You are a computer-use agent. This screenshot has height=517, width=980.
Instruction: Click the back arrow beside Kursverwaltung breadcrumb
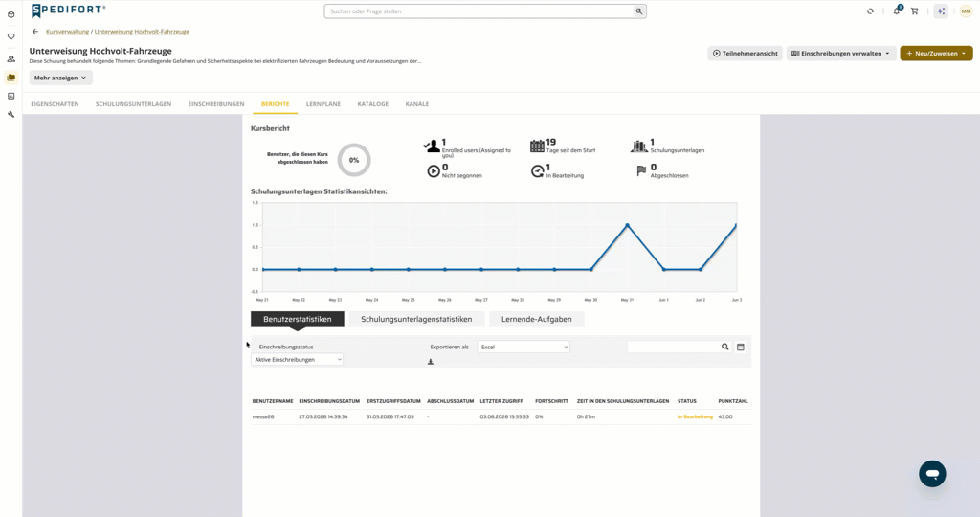pyautogui.click(x=35, y=32)
